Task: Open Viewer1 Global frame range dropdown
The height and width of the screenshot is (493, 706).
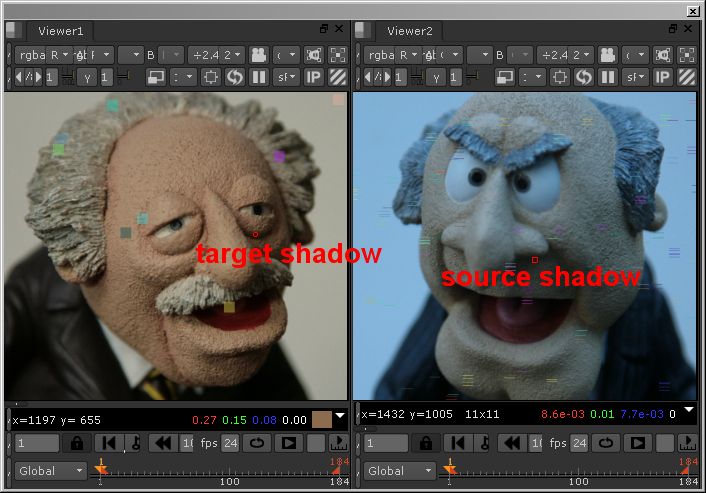Action: pos(51,471)
